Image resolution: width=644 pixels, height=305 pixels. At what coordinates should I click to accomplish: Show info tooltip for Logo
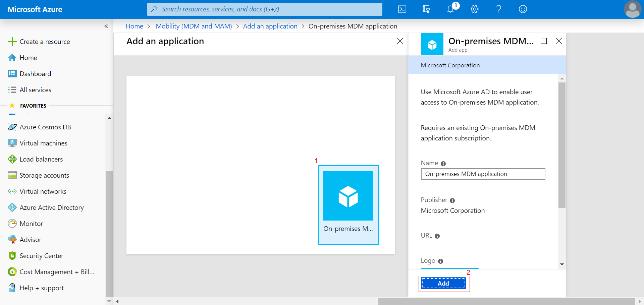coord(440,261)
